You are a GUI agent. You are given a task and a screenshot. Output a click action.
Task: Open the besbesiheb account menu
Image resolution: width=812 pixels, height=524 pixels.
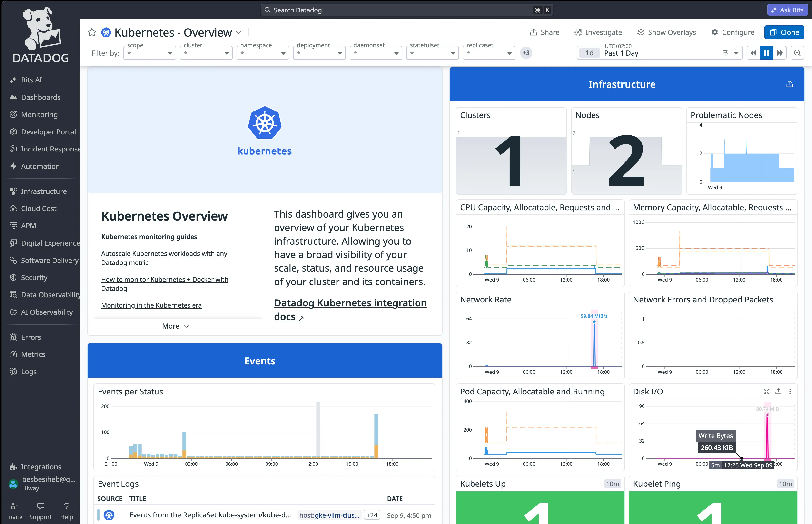coord(42,483)
